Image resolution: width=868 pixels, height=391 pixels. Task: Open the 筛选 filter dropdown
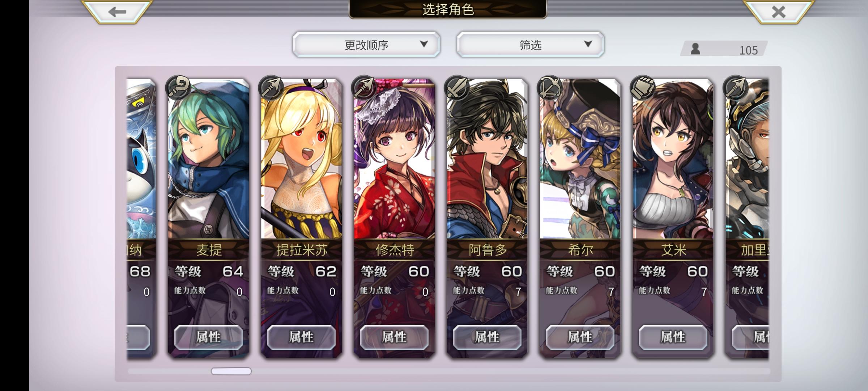(x=530, y=45)
